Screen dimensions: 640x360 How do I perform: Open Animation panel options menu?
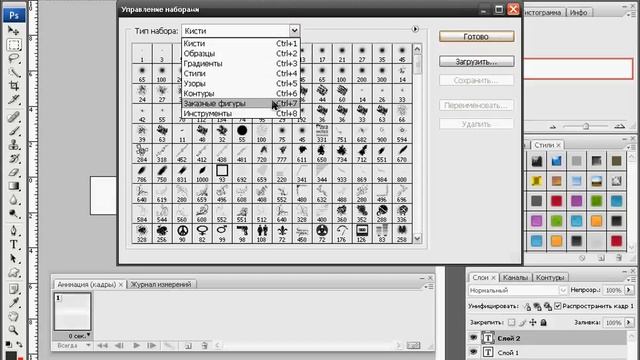coord(429,287)
